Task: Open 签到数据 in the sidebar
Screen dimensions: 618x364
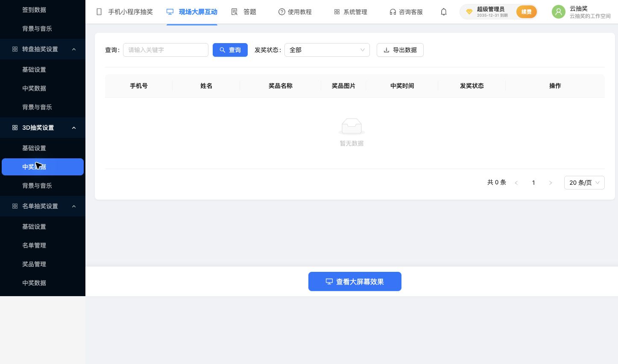Action: pyautogui.click(x=34, y=10)
